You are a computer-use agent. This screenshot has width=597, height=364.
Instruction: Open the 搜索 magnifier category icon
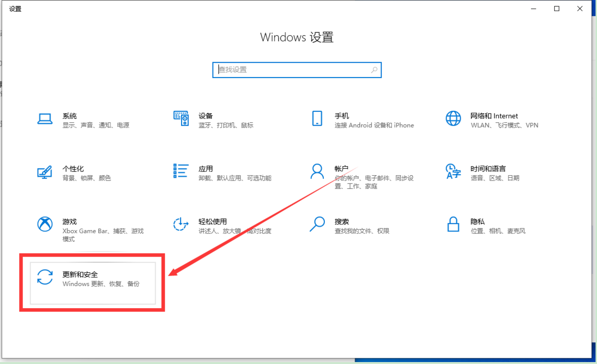(317, 224)
